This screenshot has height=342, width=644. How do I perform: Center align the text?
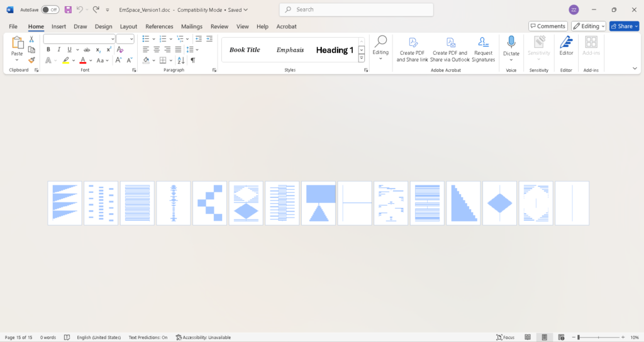click(157, 50)
